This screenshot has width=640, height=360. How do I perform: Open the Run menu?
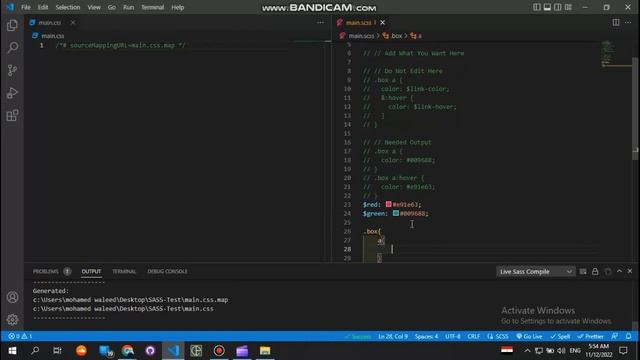[x=129, y=7]
